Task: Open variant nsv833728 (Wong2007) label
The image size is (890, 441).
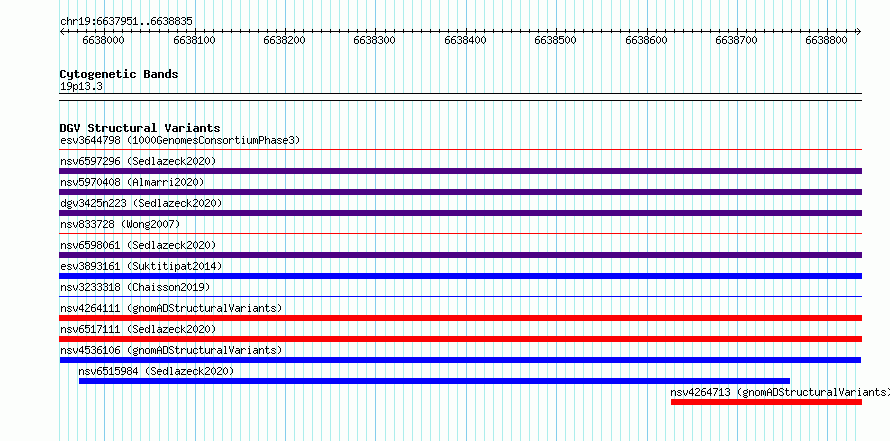Action: pos(120,224)
